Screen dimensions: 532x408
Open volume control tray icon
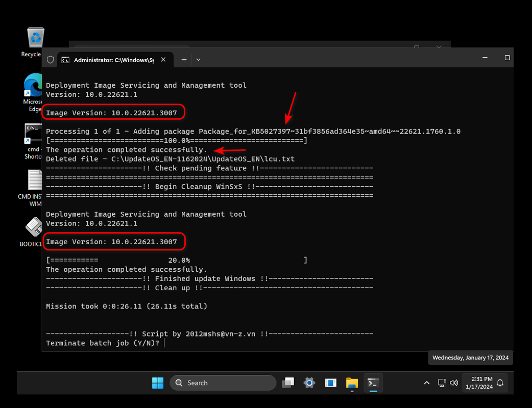coord(453,383)
